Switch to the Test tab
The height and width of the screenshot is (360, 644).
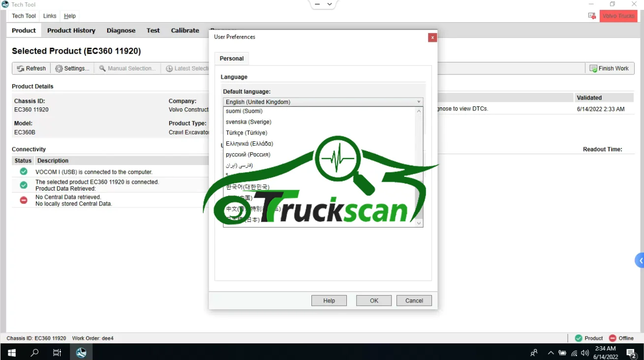coord(153,30)
